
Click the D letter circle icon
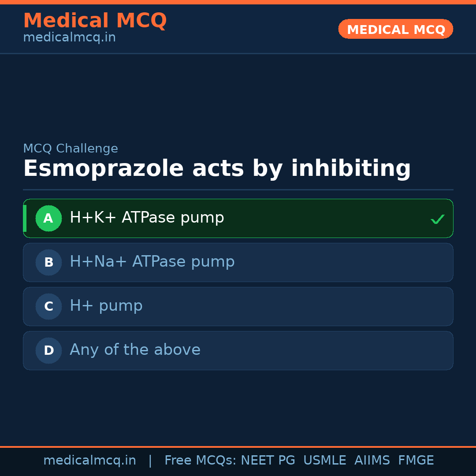pyautogui.click(x=48, y=350)
